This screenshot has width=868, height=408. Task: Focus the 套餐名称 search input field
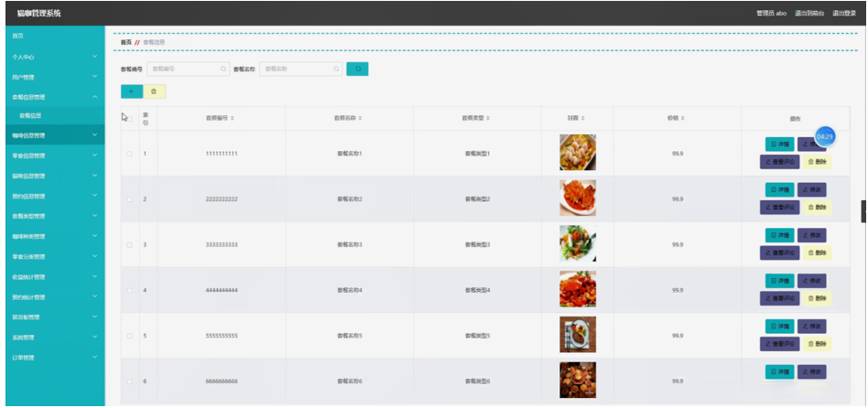tap(300, 70)
